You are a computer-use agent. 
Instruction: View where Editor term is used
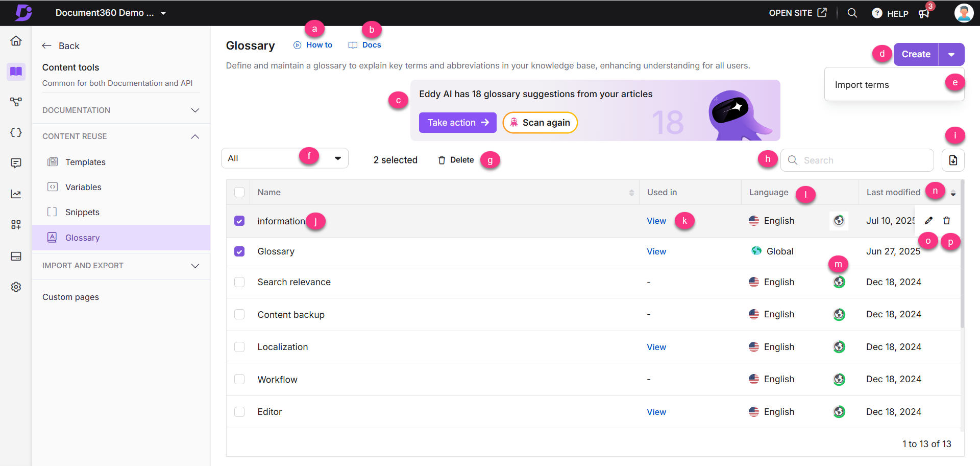pos(656,412)
